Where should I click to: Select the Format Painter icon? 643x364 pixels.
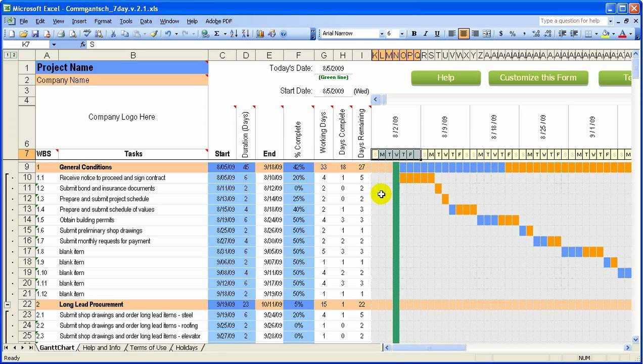click(153, 33)
